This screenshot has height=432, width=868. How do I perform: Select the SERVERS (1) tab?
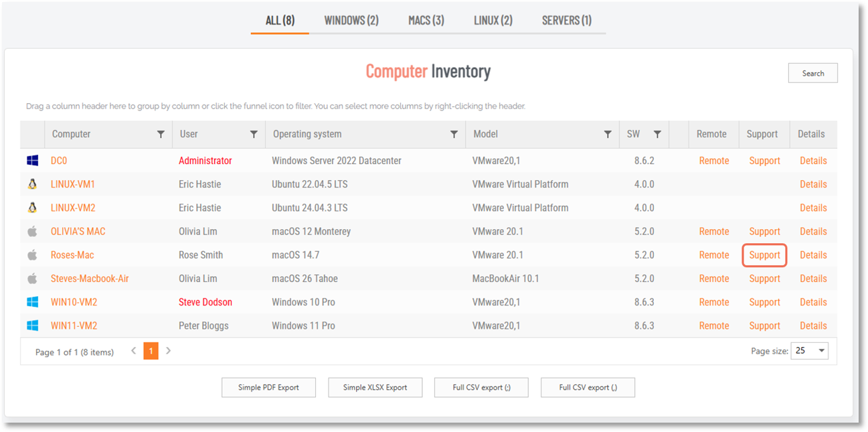pos(566,20)
